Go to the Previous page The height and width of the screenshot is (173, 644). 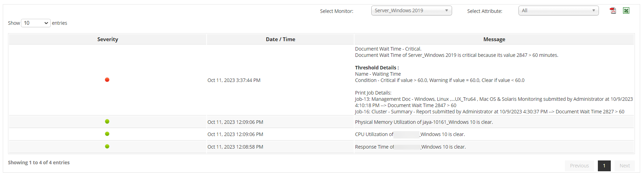[579, 166]
